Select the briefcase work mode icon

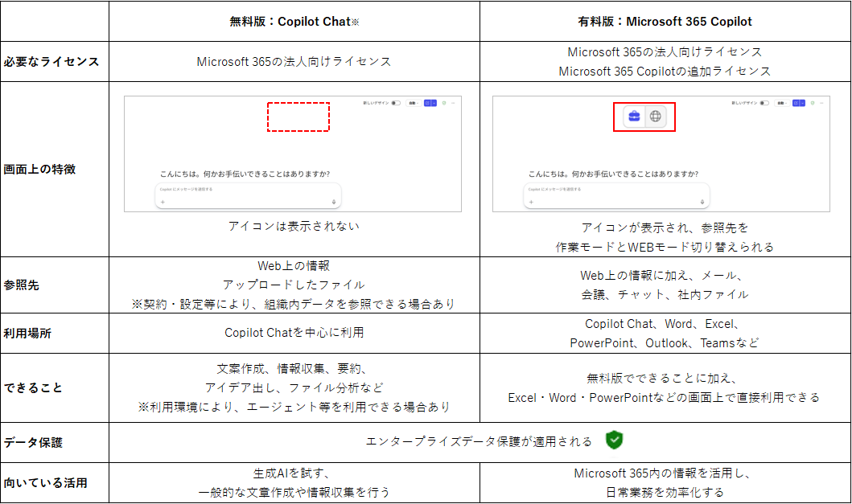633,117
